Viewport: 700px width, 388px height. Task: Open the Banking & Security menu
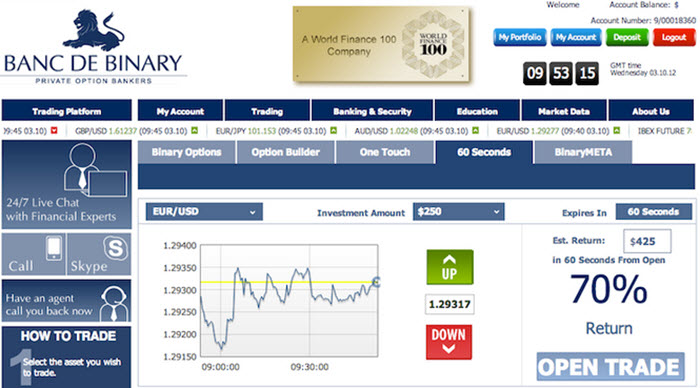[372, 111]
